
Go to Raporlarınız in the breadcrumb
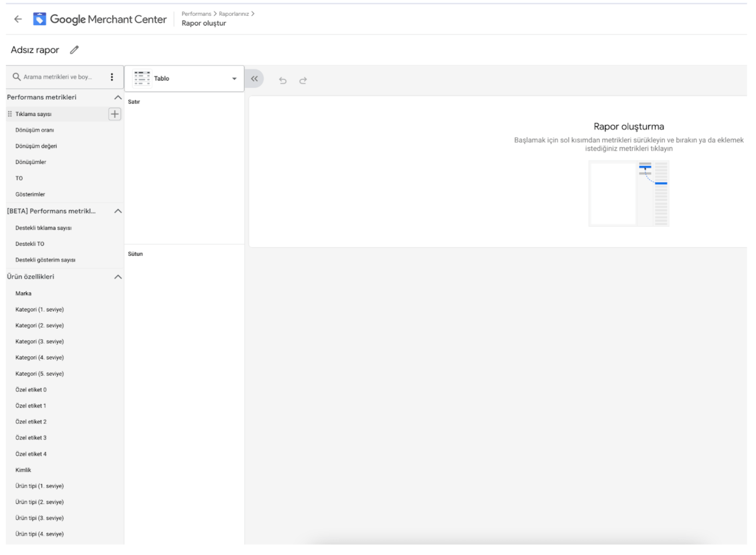[x=234, y=14]
